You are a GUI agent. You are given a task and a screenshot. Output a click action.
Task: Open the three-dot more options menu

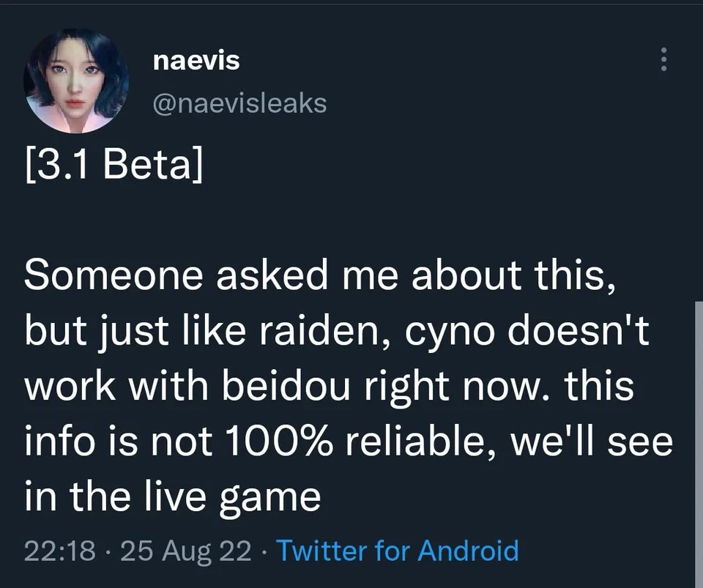click(663, 59)
